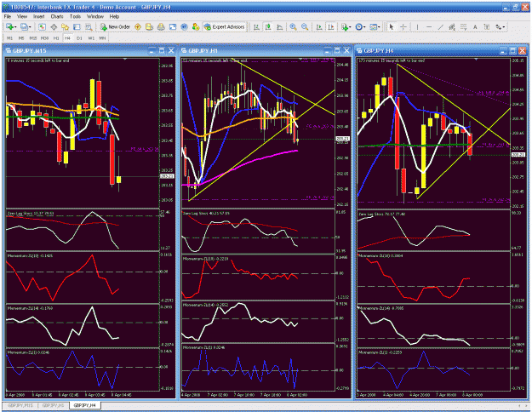Viewport: 532px width, 412px height.
Task: Open the Help menu
Action: (x=114, y=16)
